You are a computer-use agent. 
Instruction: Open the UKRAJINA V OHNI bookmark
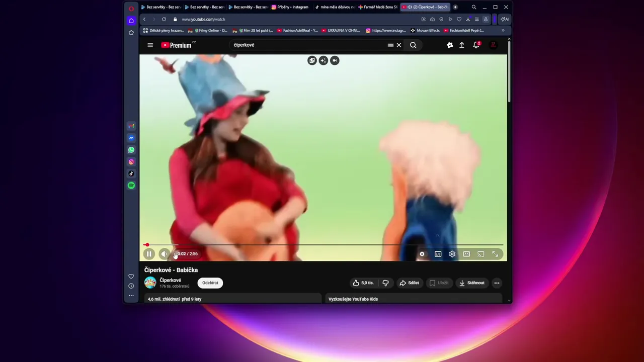341,30
